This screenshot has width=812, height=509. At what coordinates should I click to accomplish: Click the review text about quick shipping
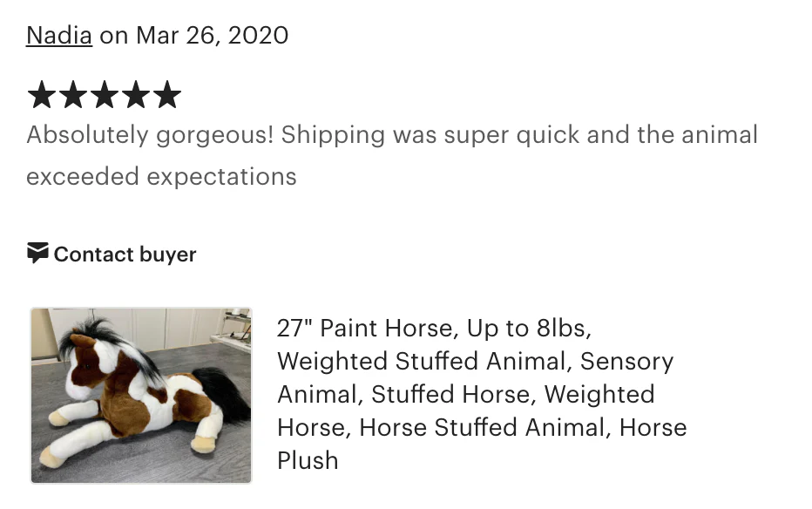pos(392,135)
